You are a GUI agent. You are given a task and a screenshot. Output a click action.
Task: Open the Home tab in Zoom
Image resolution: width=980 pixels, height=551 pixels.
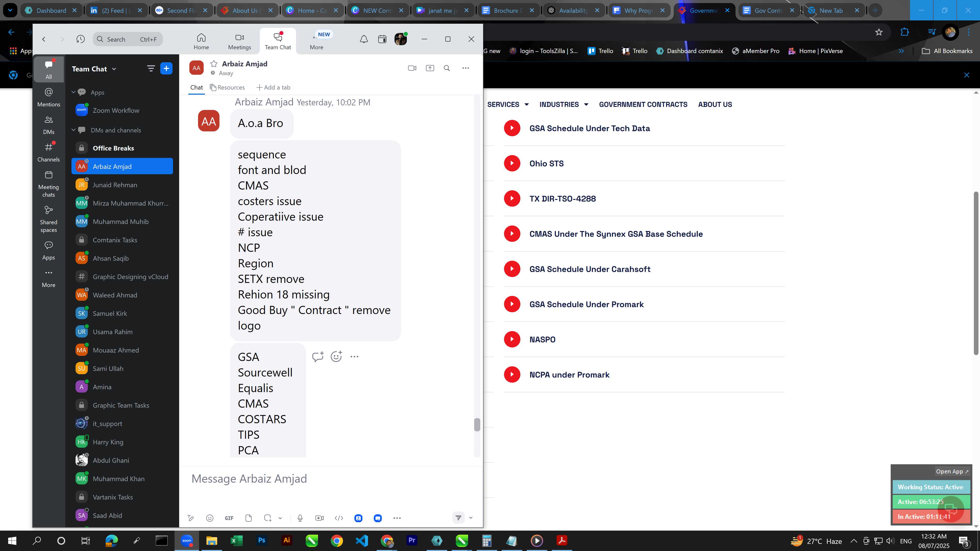[x=201, y=41]
